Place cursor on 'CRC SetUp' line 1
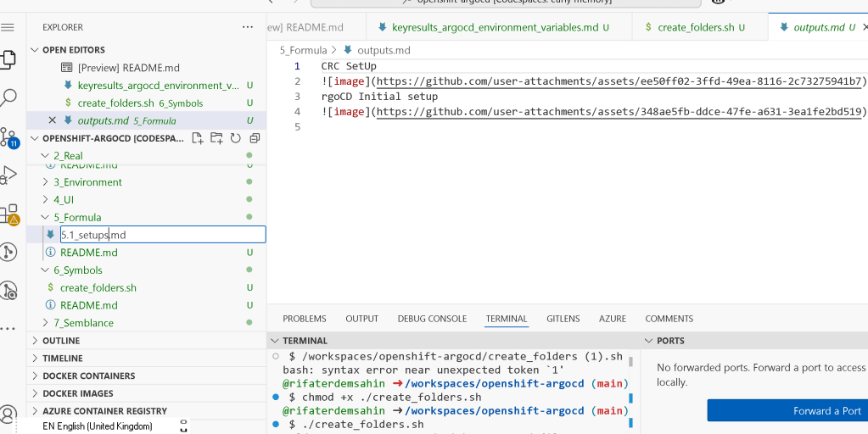Screen dimensions: 868x434 point(349,66)
